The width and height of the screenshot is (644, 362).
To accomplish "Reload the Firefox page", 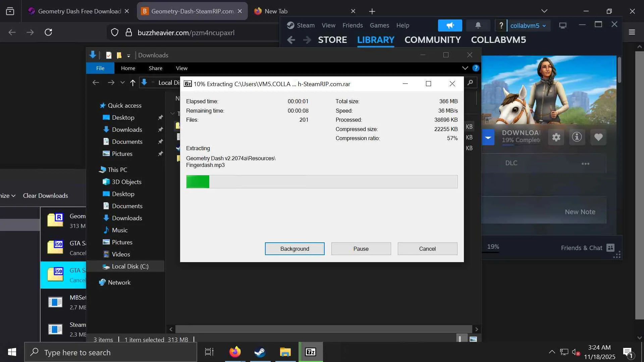I will point(48,32).
